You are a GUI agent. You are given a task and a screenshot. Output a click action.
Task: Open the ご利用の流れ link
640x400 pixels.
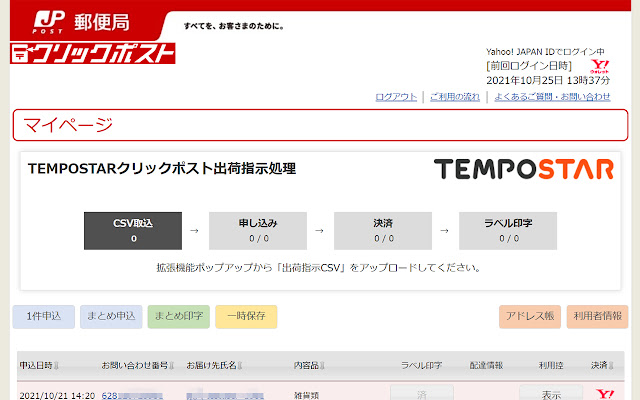click(455, 97)
